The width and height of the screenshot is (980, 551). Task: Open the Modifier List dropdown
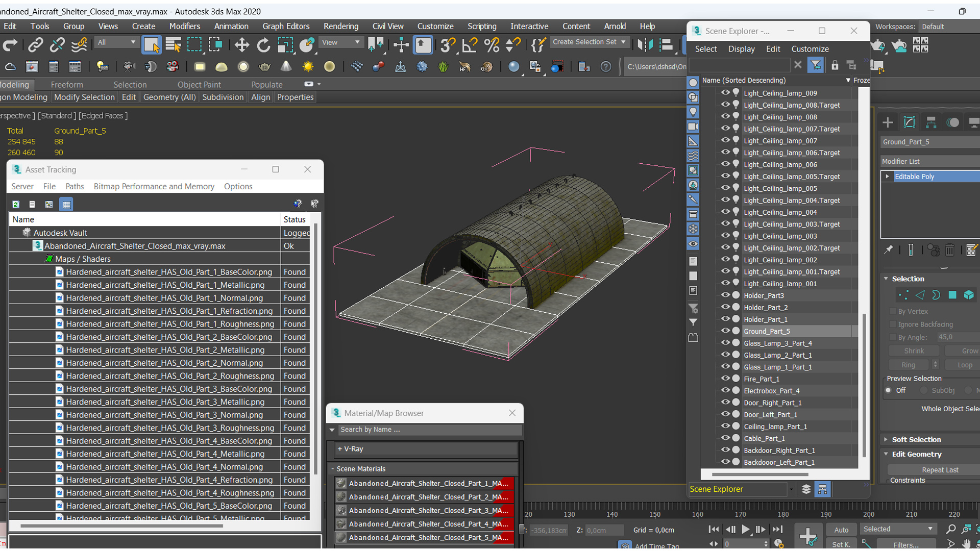tap(930, 161)
